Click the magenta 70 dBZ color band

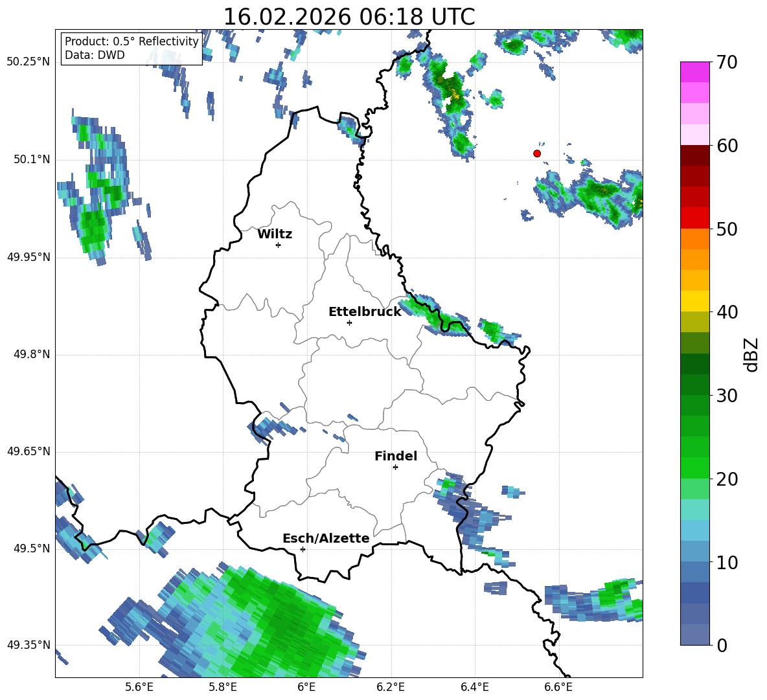point(694,72)
